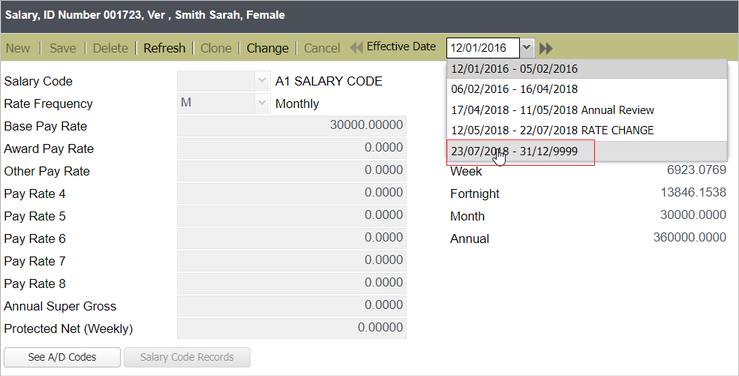Click Cancel in the toolbar

(322, 48)
